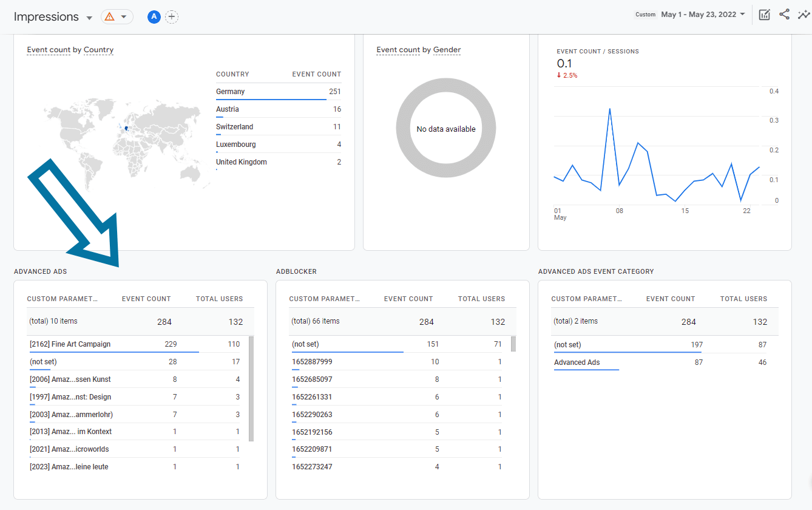Click the Event count link in the Gender card
Image resolution: width=812 pixels, height=510 pixels.
tap(398, 50)
